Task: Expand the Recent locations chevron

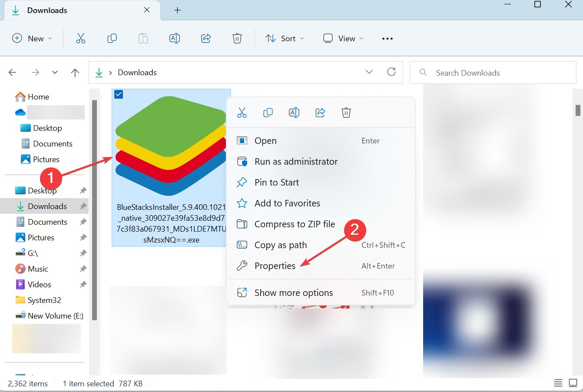Action: click(55, 73)
